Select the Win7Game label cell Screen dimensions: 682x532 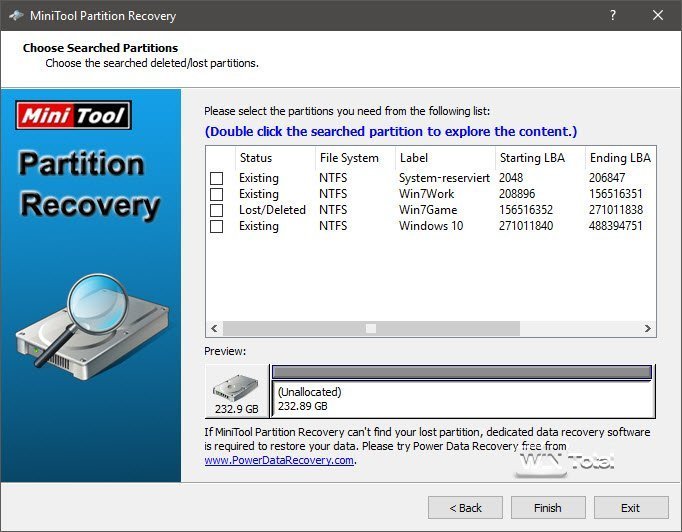428,210
